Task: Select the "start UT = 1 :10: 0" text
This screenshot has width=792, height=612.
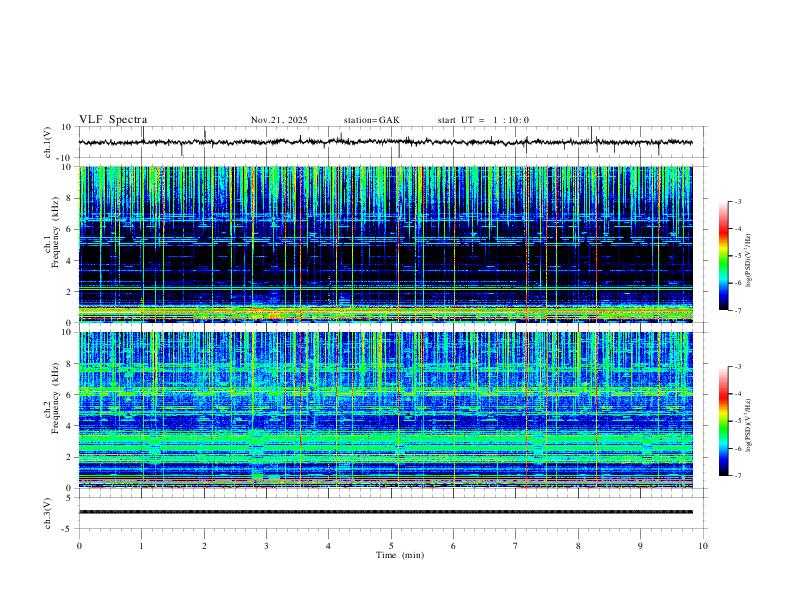Action: click(483, 120)
